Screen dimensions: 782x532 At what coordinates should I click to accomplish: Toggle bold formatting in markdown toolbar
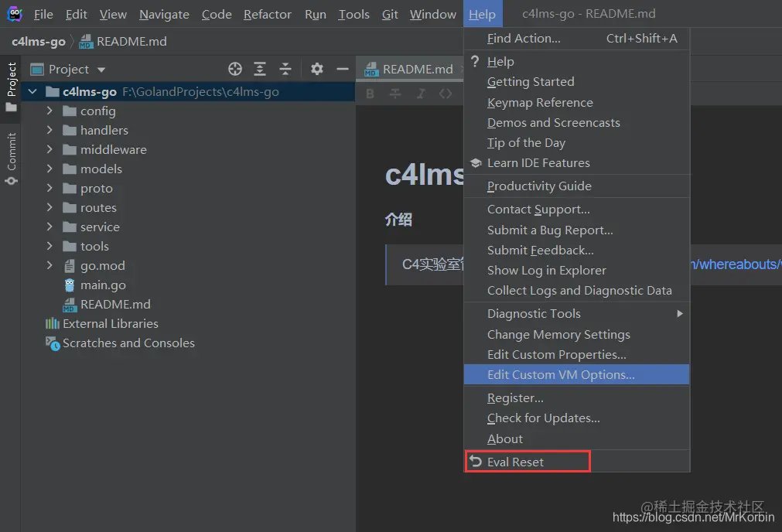coord(370,94)
